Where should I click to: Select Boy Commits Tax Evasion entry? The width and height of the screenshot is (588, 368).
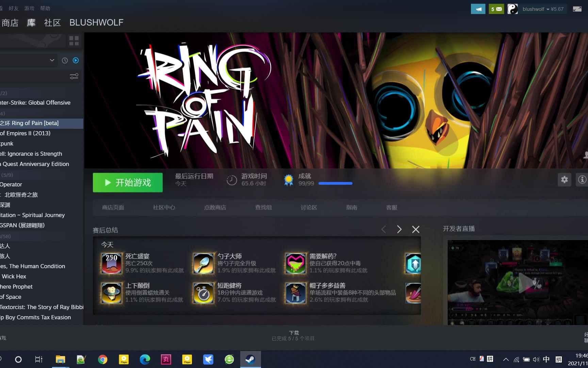tap(41, 318)
